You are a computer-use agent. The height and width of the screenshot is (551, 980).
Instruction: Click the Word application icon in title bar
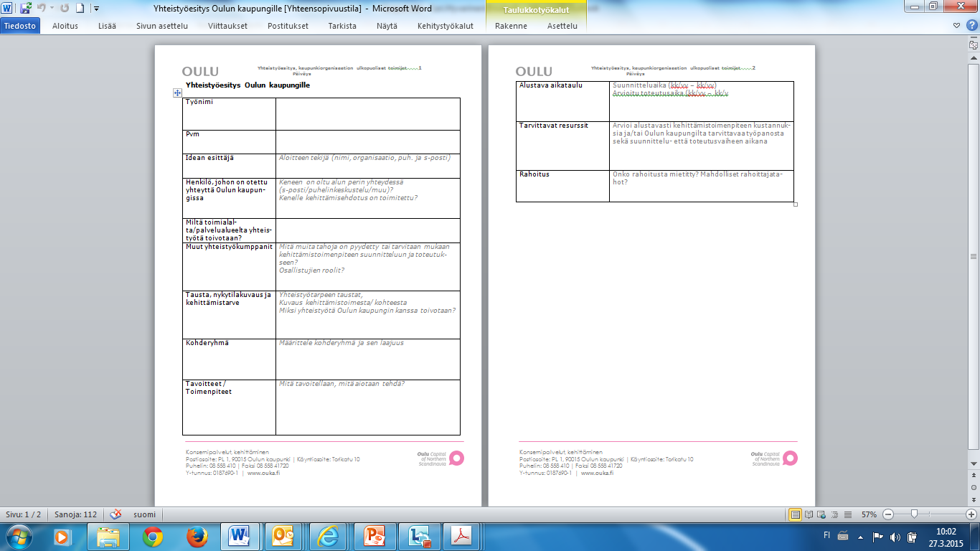(8, 9)
